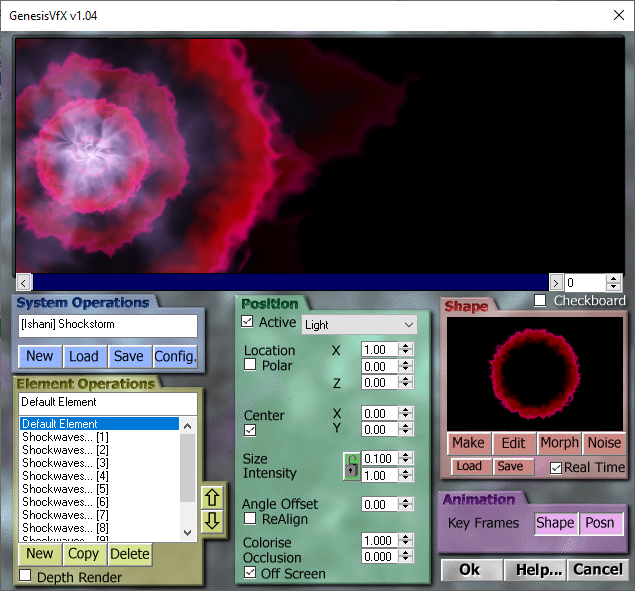Click the Angle Offset spinner arrows
The image size is (635, 591).
pyautogui.click(x=405, y=504)
